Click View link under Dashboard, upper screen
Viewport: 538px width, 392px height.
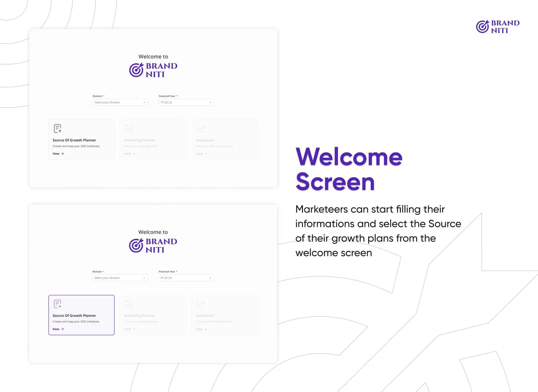[202, 154]
